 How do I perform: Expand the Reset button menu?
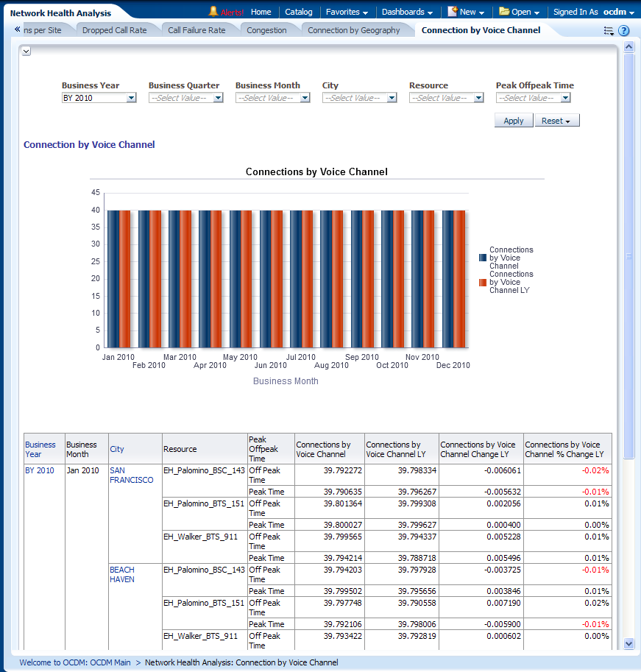pyautogui.click(x=557, y=121)
